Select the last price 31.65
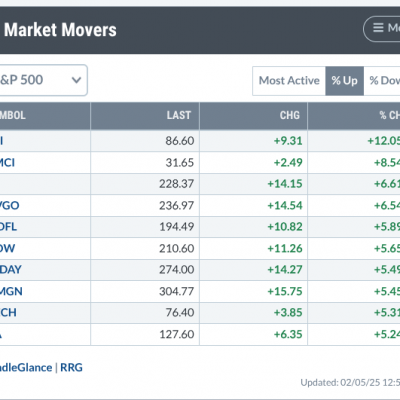 click(x=180, y=162)
